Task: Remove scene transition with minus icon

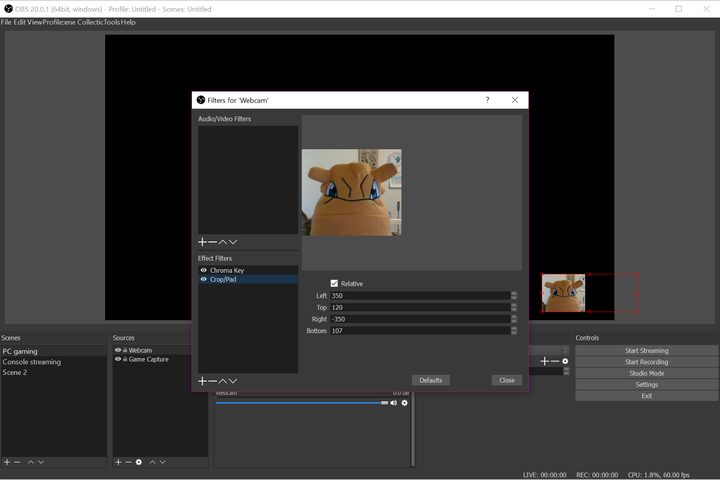Action: pos(555,361)
